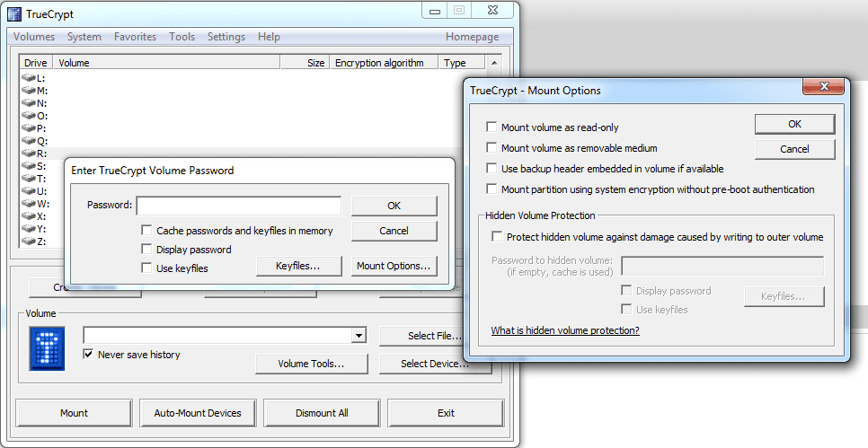Open the Tools menu
Image resolution: width=868 pixels, height=448 pixels.
182,37
